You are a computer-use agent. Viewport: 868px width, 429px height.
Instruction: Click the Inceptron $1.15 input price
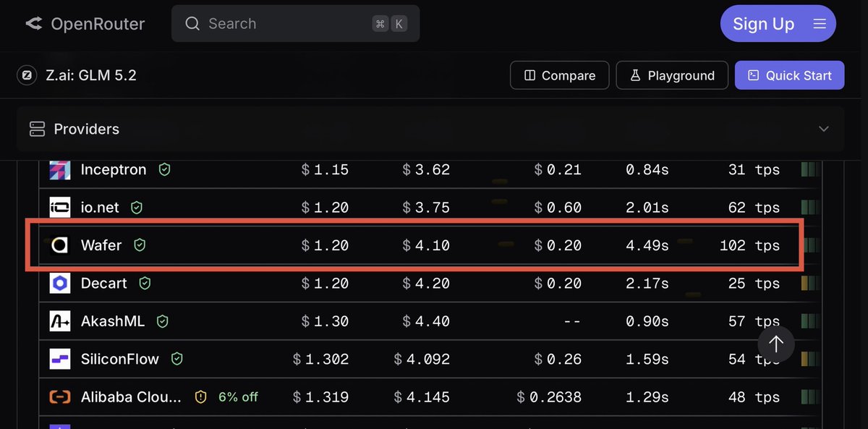(325, 170)
